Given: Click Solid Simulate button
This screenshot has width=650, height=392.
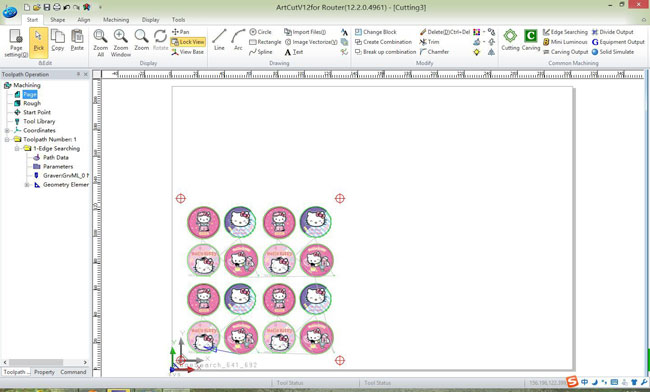Looking at the screenshot, I should pos(613,52).
